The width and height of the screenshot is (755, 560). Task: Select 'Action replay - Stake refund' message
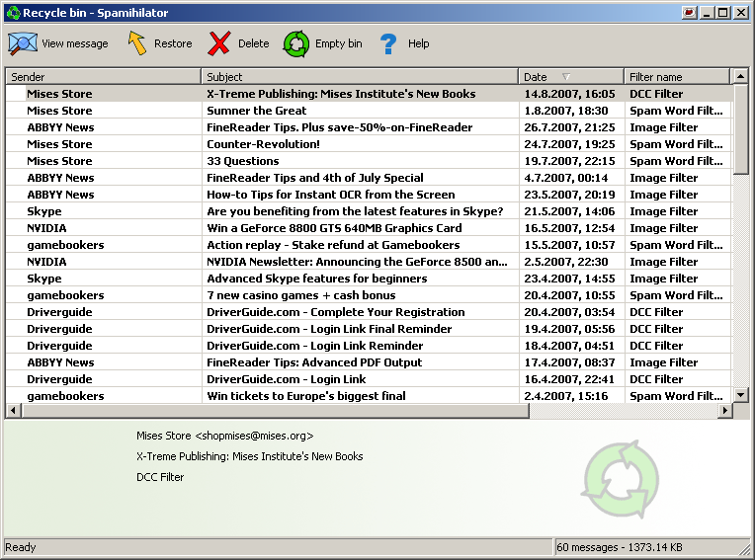click(369, 245)
